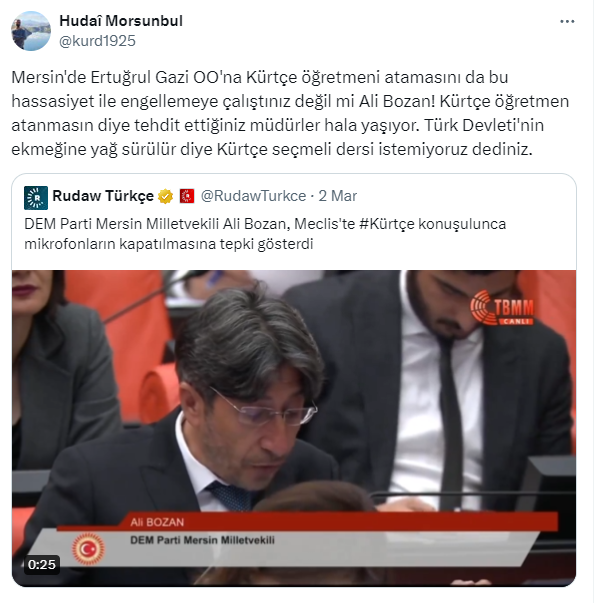
Task: Open the quoted tweet caption text
Action: [x=265, y=234]
